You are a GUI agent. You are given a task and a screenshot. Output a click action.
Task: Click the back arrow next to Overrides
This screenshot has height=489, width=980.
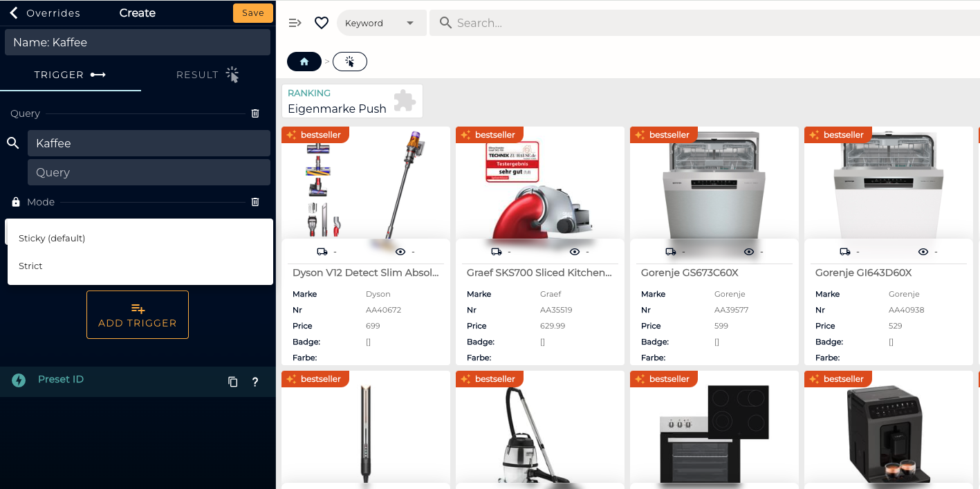coord(13,13)
